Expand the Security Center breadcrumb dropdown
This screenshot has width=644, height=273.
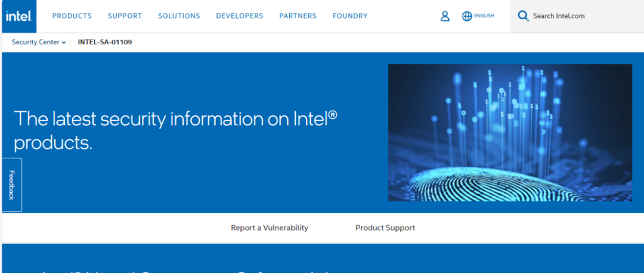point(39,42)
